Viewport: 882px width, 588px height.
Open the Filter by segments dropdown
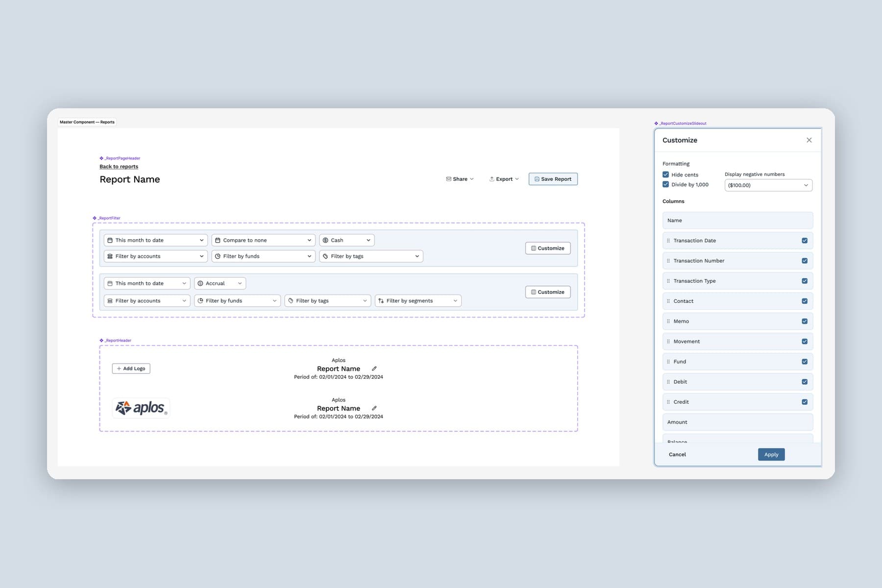[x=418, y=301]
